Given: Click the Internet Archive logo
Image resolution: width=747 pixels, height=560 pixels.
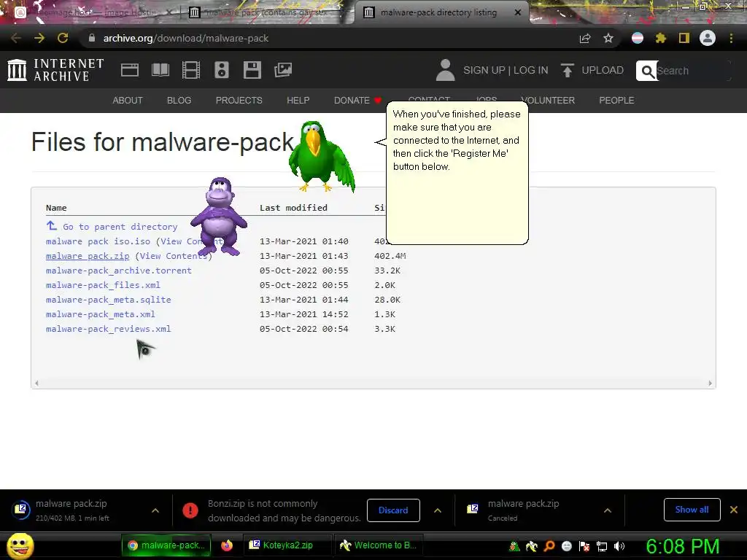Looking at the screenshot, I should tap(55, 70).
